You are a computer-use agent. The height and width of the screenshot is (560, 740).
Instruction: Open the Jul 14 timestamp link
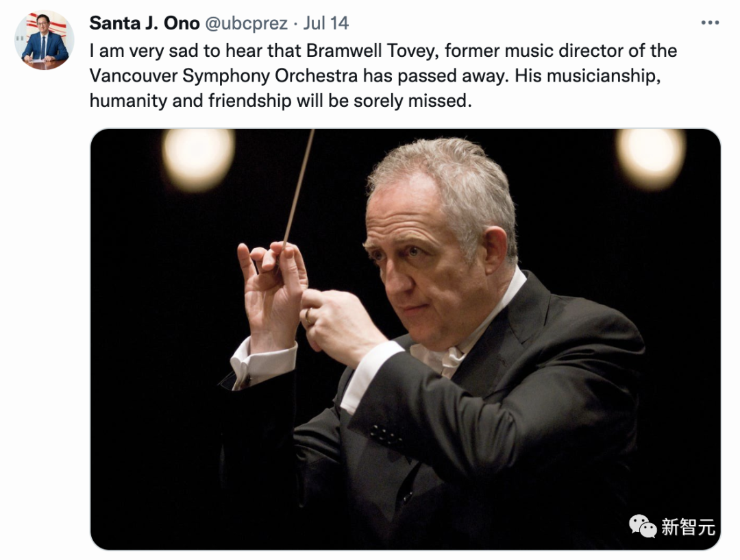coord(325,23)
